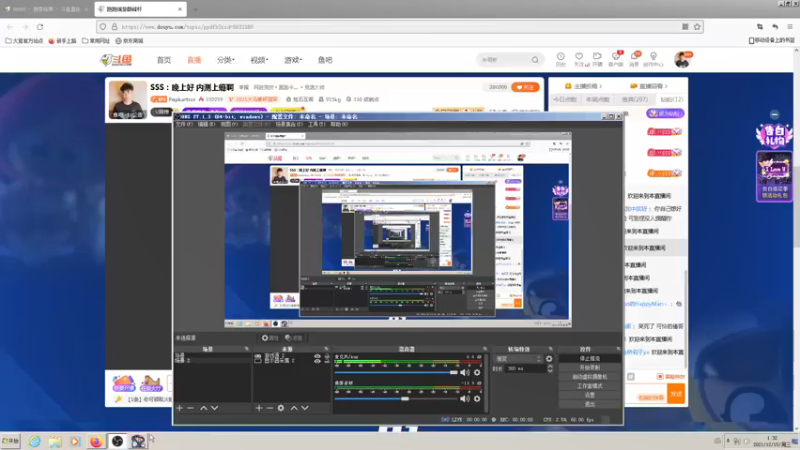The height and width of the screenshot is (450, 800).
Task: Adjust transition duration stepper arrows
Action: point(550,368)
